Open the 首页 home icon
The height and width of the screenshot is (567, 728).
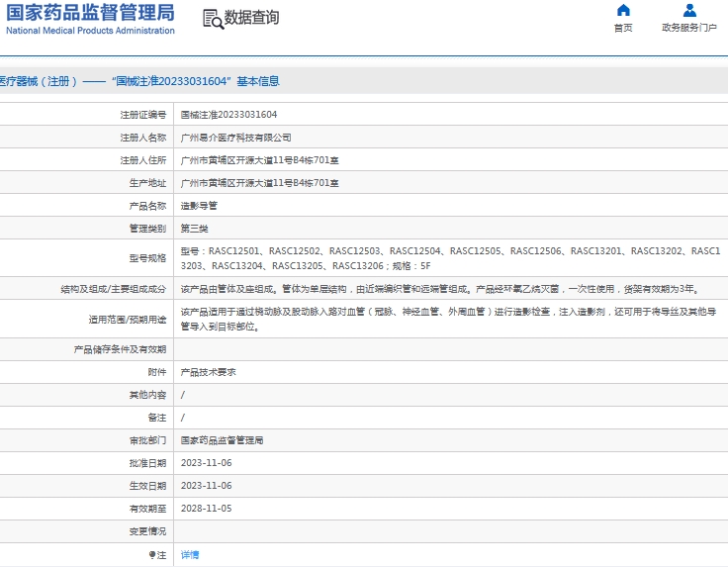(x=623, y=10)
